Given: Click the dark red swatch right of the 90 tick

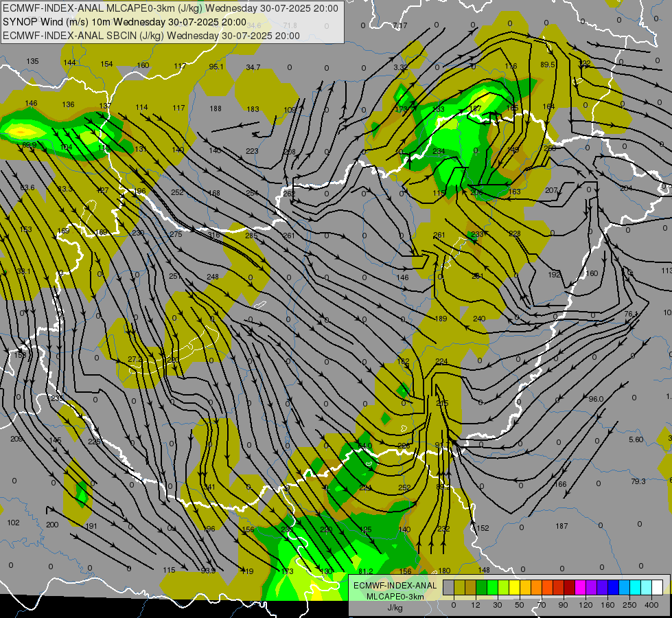Looking at the screenshot, I should coord(569,588).
